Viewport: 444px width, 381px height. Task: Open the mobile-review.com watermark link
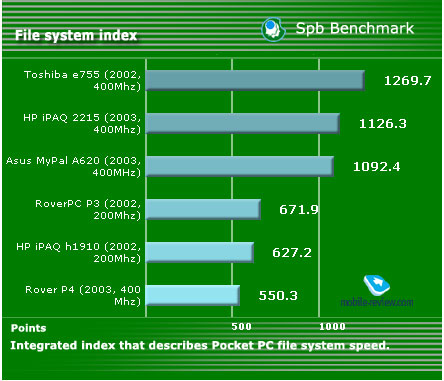coord(377,302)
